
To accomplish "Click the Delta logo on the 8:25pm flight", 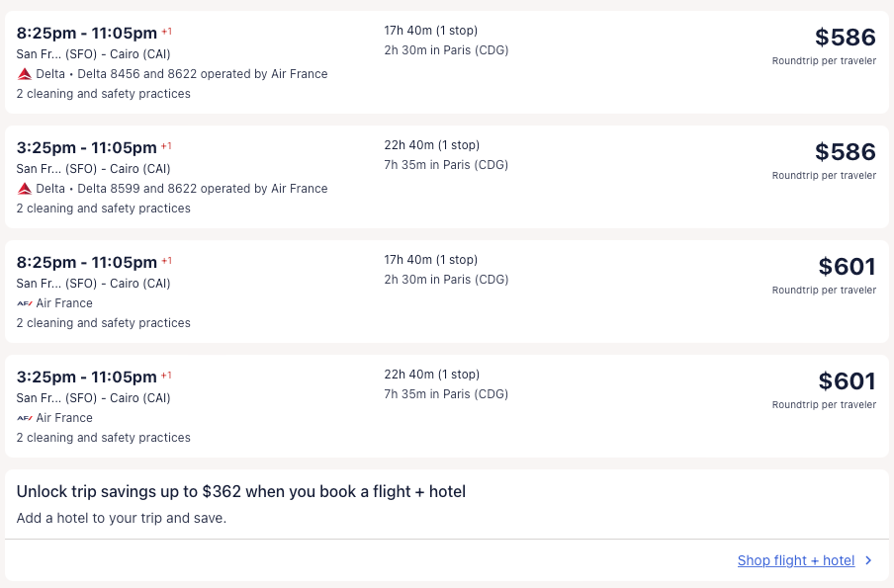I will click(x=25, y=74).
